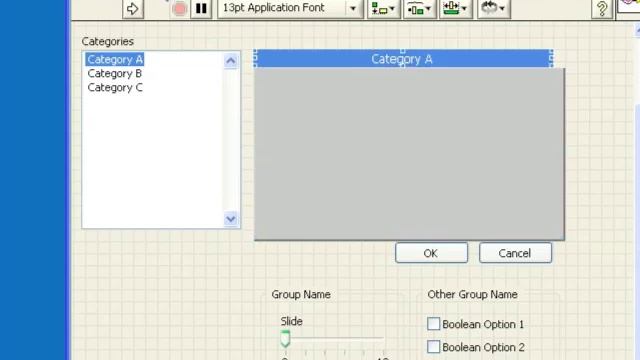Click the Categories list scroll down arrow

coord(231,219)
